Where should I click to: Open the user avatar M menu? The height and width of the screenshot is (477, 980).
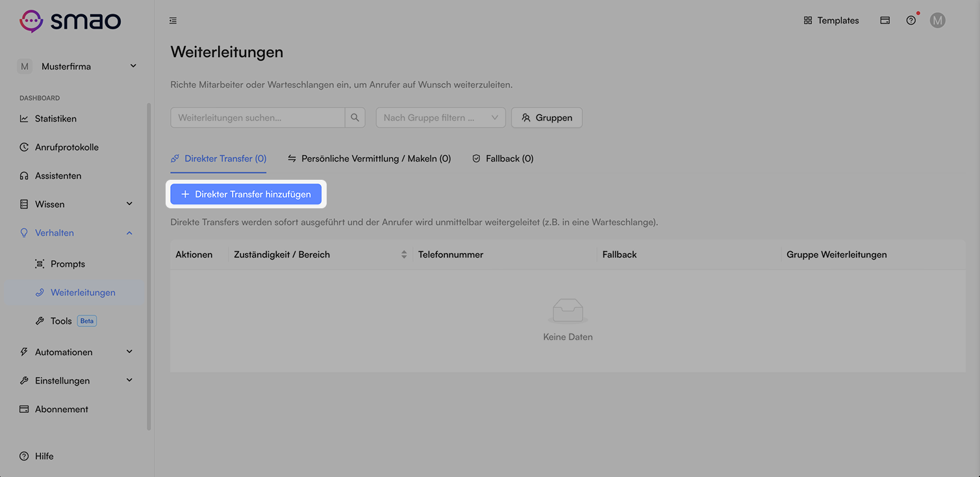937,21
